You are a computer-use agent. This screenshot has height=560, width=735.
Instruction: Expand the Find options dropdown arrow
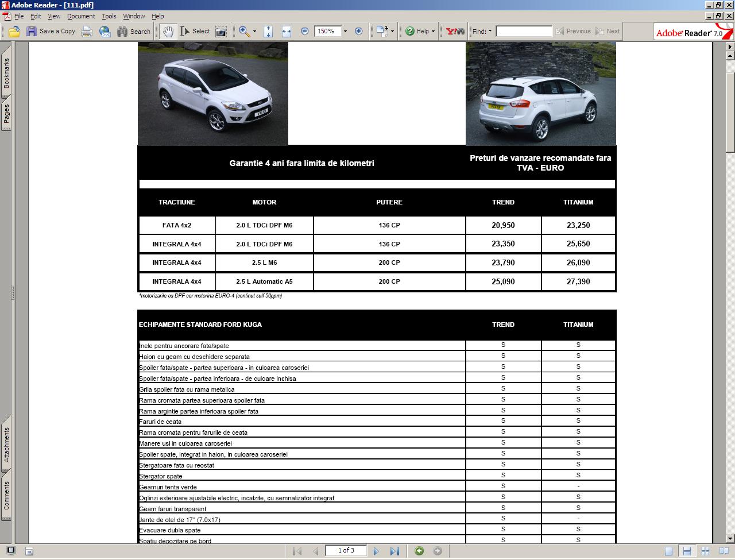tap(490, 32)
